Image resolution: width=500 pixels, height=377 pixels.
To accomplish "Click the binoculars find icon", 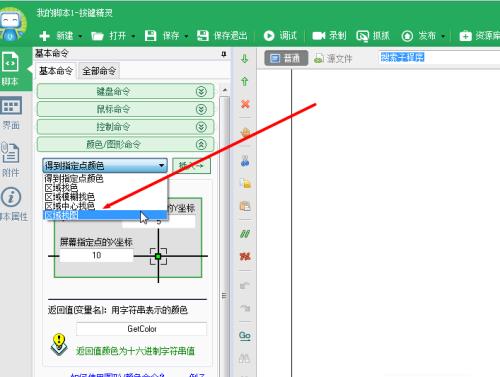I will point(244,359).
